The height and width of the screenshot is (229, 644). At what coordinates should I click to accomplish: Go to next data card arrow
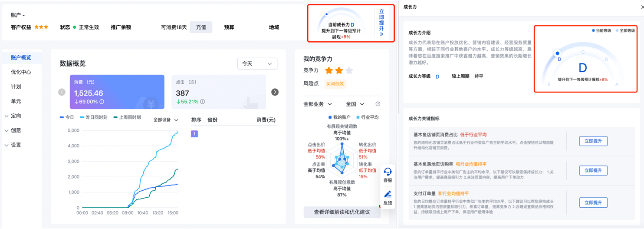tap(275, 92)
